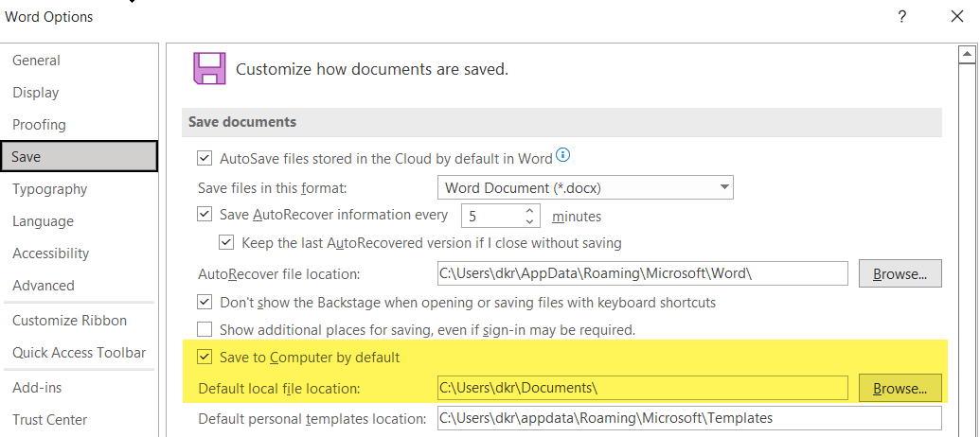Click the Default personal templates location field
980x437 pixels.
pos(689,418)
